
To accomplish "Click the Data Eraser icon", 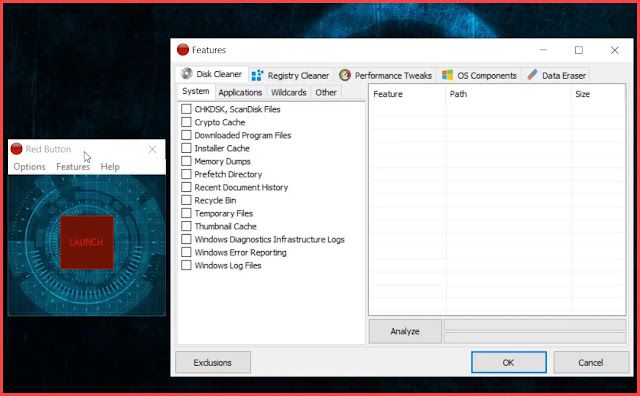I will 532,75.
